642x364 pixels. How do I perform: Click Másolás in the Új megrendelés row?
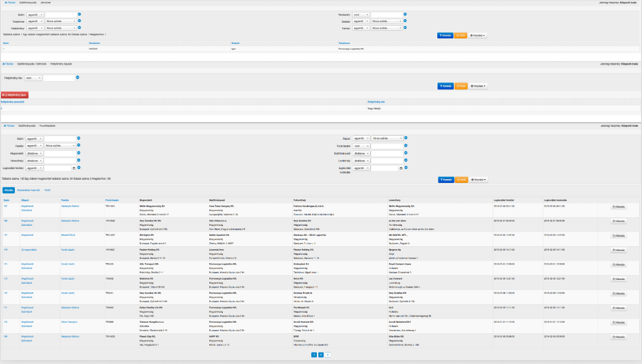[618, 250]
